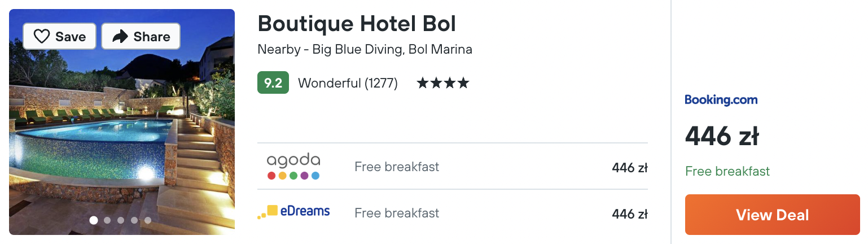Viewport: 868px width, 244px height.
Task: Click the orange View Deal button
Action: [x=773, y=215]
